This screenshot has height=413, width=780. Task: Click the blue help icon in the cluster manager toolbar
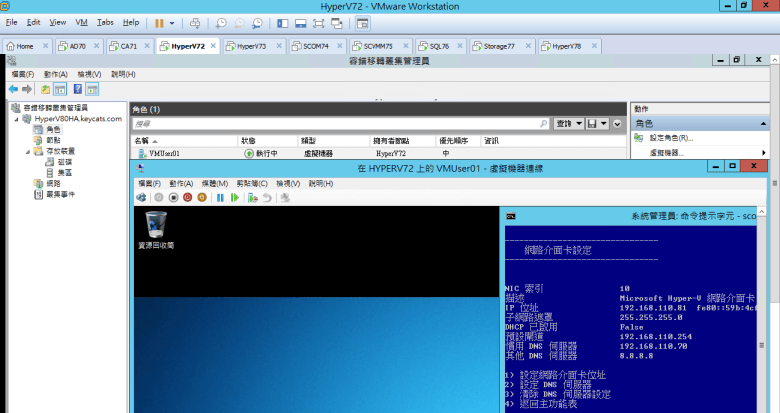point(78,89)
